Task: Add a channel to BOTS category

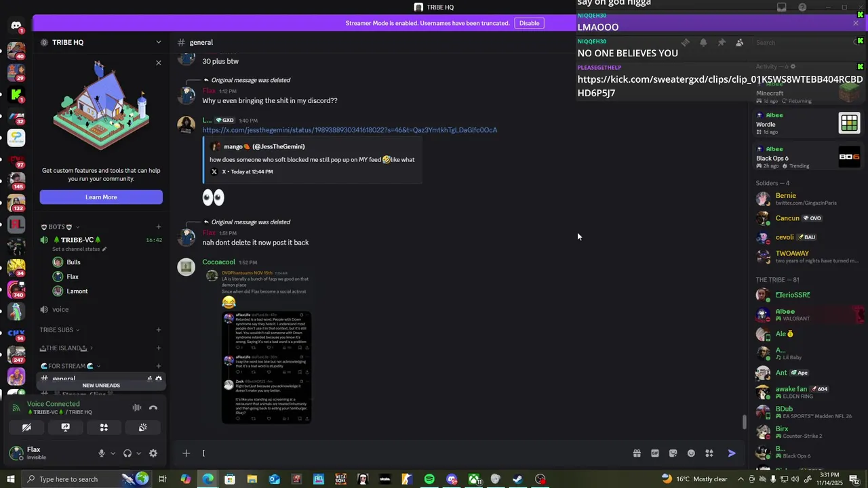Action: pyautogui.click(x=159, y=227)
